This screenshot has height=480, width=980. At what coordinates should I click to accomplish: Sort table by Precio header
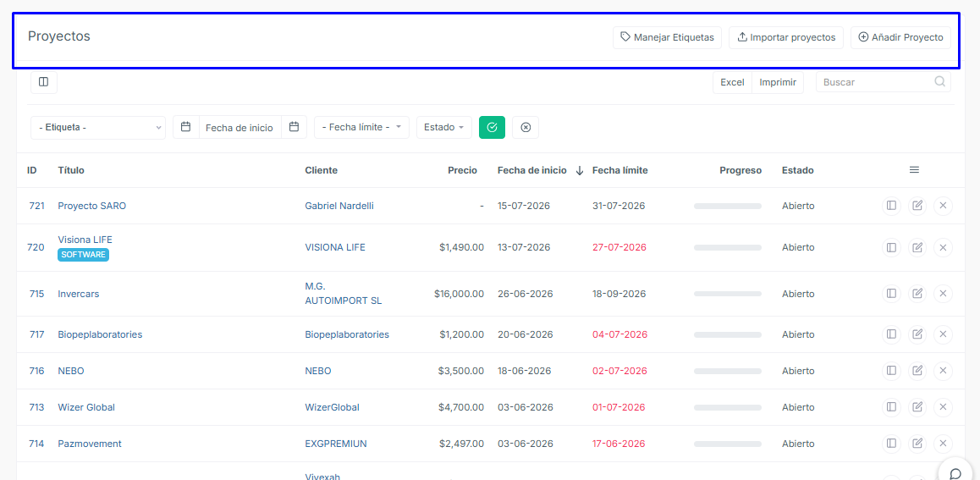click(x=463, y=170)
